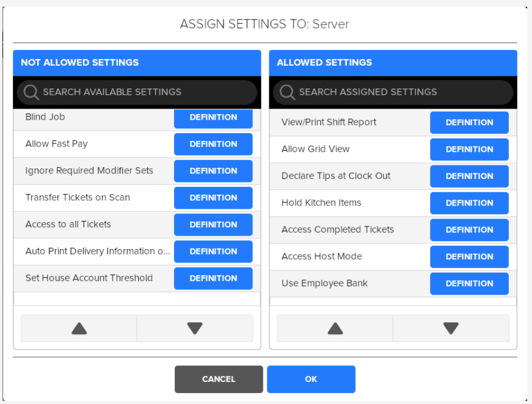Show definition of Transfer Tickets on Scan

[213, 198]
